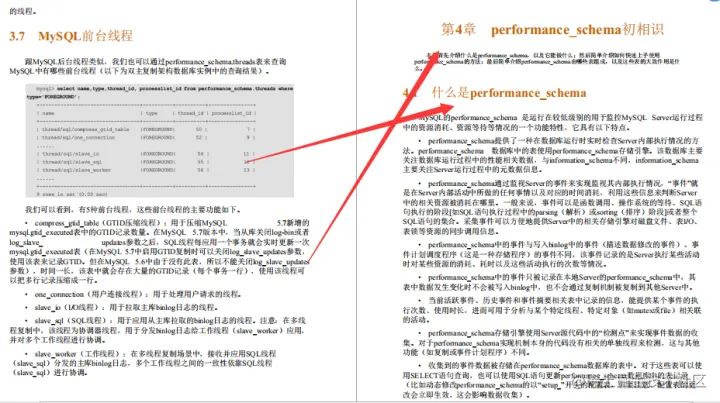720x403 pixels.
Task: Click the thread_id value "50"
Action: [x=199, y=129]
